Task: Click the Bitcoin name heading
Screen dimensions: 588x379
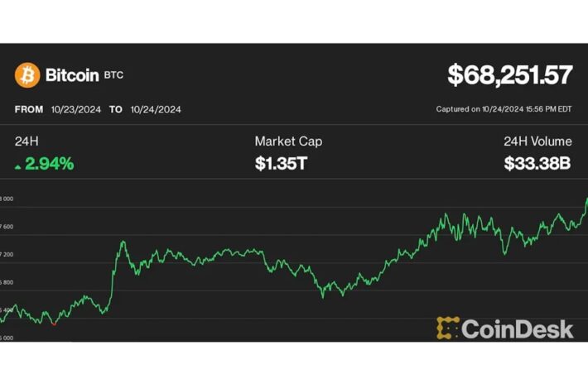Action: coord(72,76)
